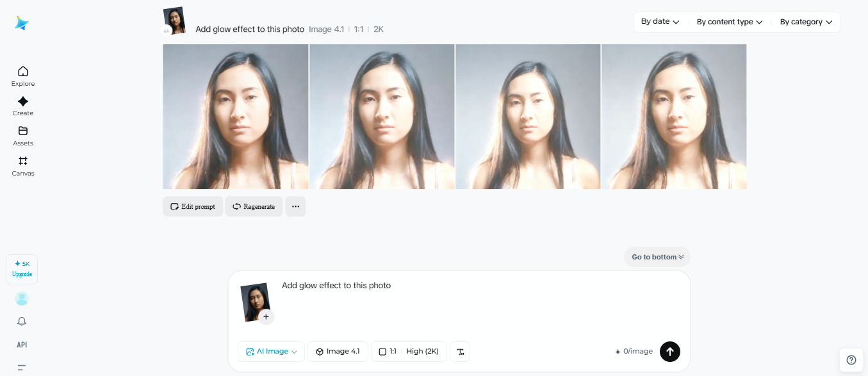Click the first generated portrait image
Image resolution: width=868 pixels, height=376 pixels.
(x=235, y=116)
